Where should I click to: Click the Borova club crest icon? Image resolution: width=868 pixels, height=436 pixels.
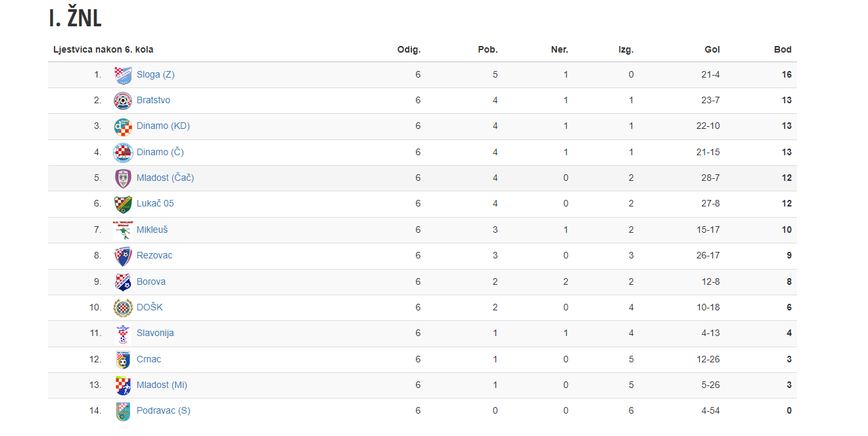point(123,281)
